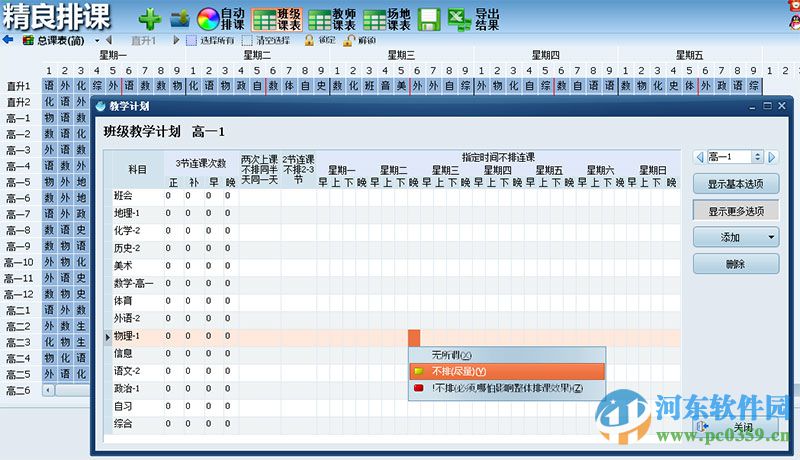Image resolution: width=800 pixels, height=460 pixels.
Task: Click next-class arrow beside 高一1 field
Action: [772, 157]
